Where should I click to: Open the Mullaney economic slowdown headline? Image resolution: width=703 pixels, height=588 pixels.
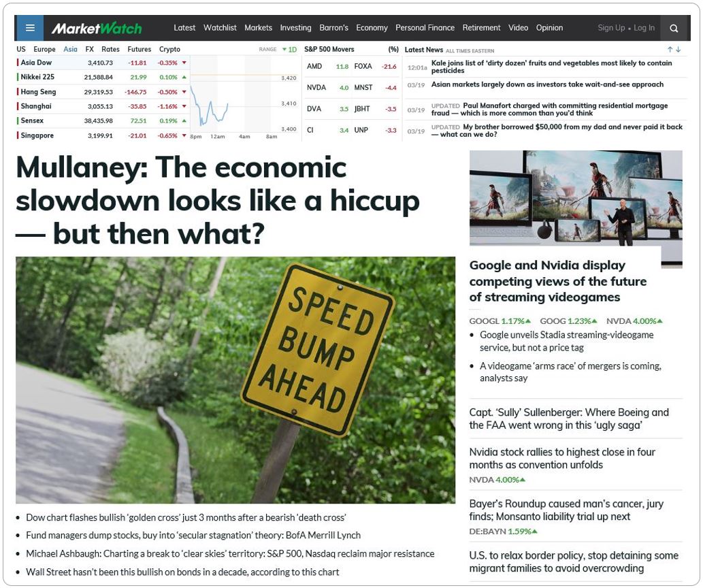tap(218, 201)
